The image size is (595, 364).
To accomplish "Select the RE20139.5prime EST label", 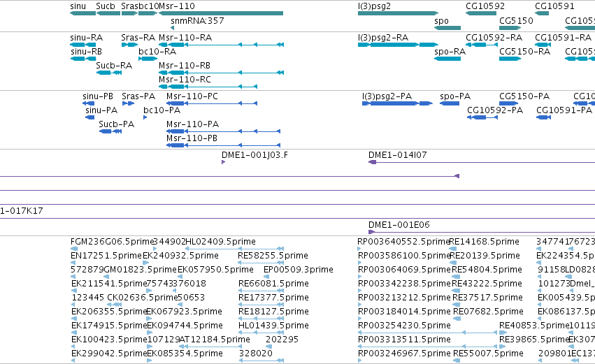I will [x=485, y=256].
